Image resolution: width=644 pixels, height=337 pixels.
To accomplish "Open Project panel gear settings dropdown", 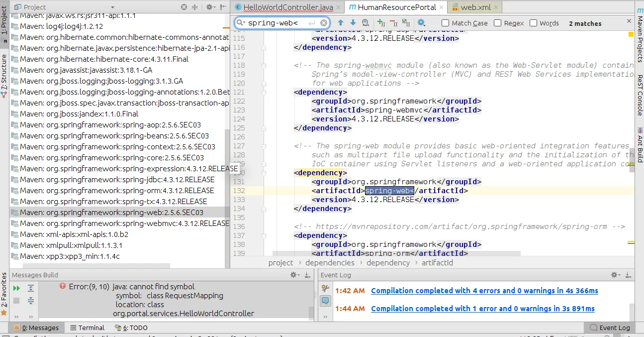I will (211, 7).
